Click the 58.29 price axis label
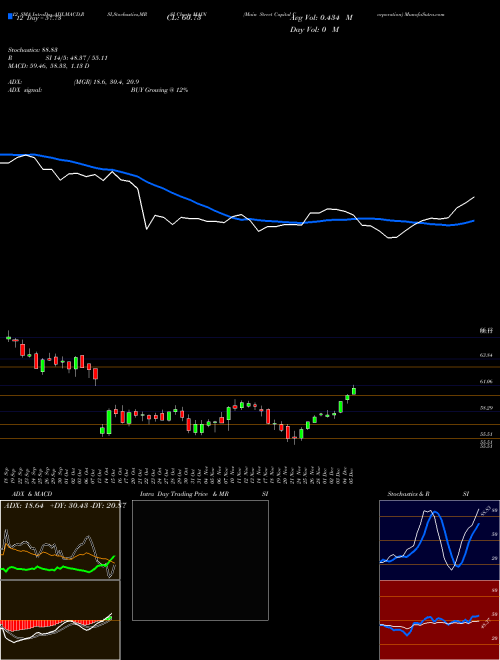 tap(486, 408)
